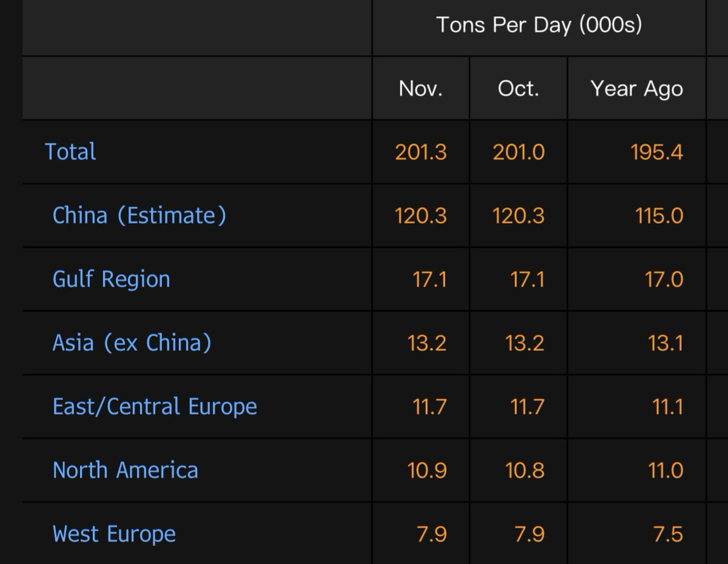Screen dimensions: 728x564
Task: Select Asia ex China year-ago 13.1
Action: pyautogui.click(x=664, y=343)
